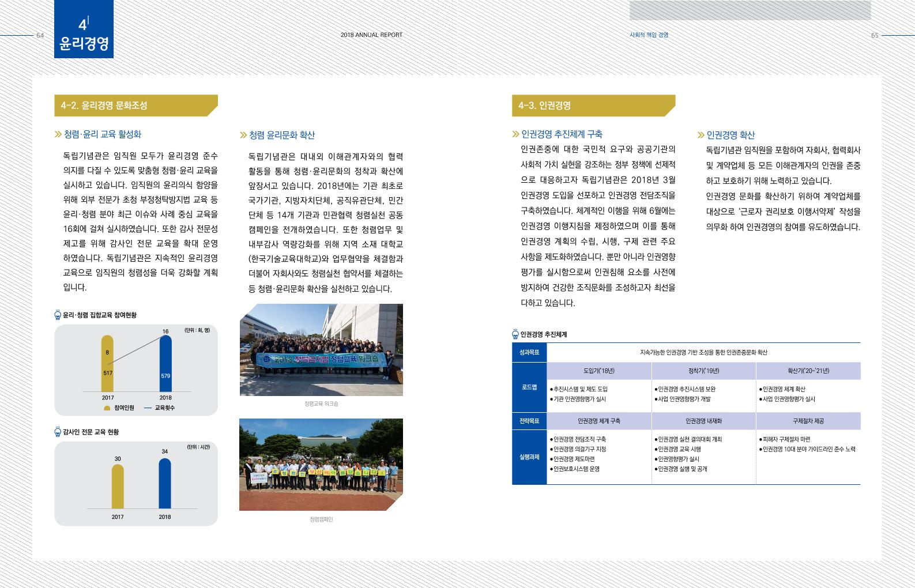Click the 2018 ANNUAL REPORT header text
Screen dimensions: 915x588
point(371,35)
